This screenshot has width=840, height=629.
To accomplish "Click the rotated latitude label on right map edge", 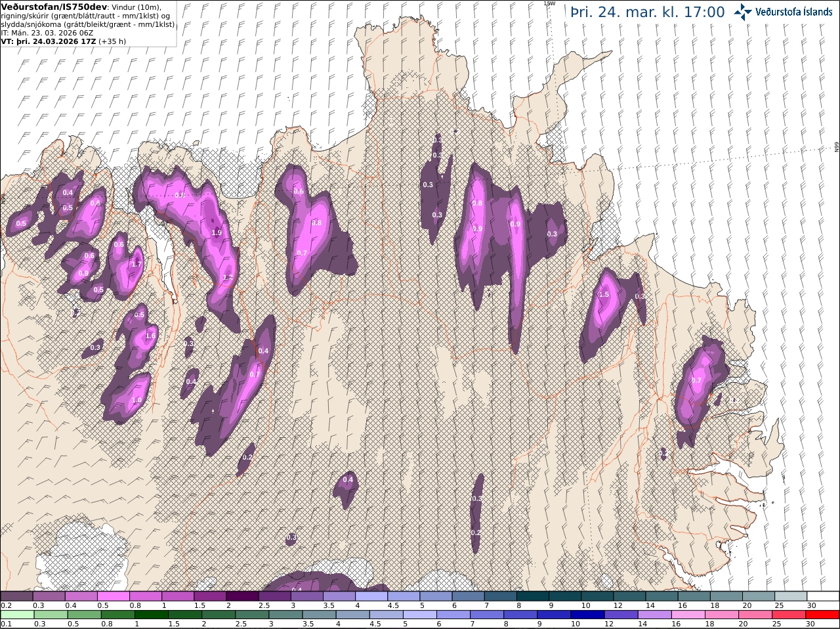I will (x=837, y=147).
